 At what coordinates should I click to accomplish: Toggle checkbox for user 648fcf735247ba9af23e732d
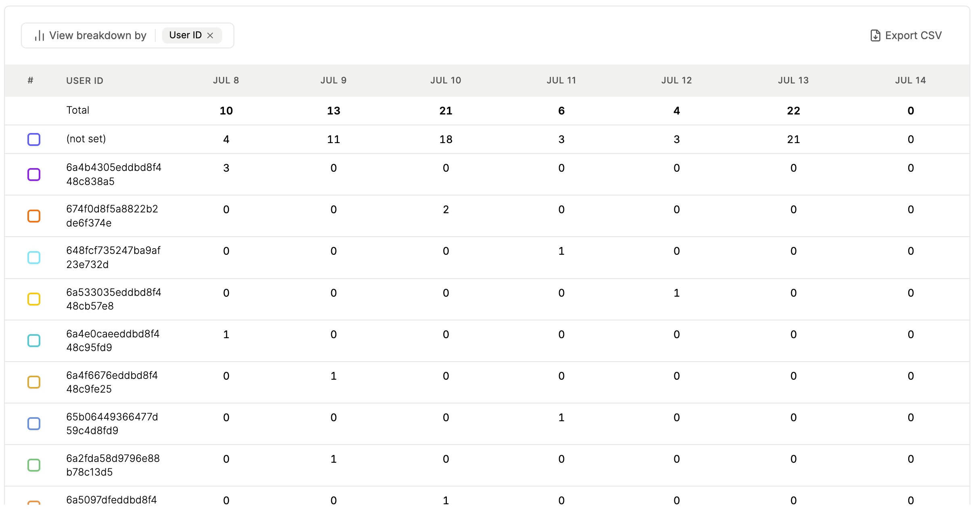pos(34,258)
